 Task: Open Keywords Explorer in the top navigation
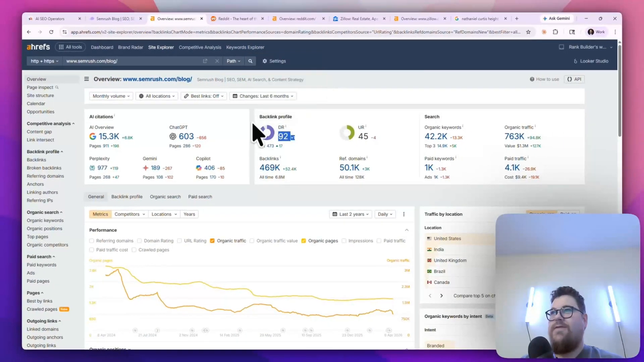click(x=245, y=47)
